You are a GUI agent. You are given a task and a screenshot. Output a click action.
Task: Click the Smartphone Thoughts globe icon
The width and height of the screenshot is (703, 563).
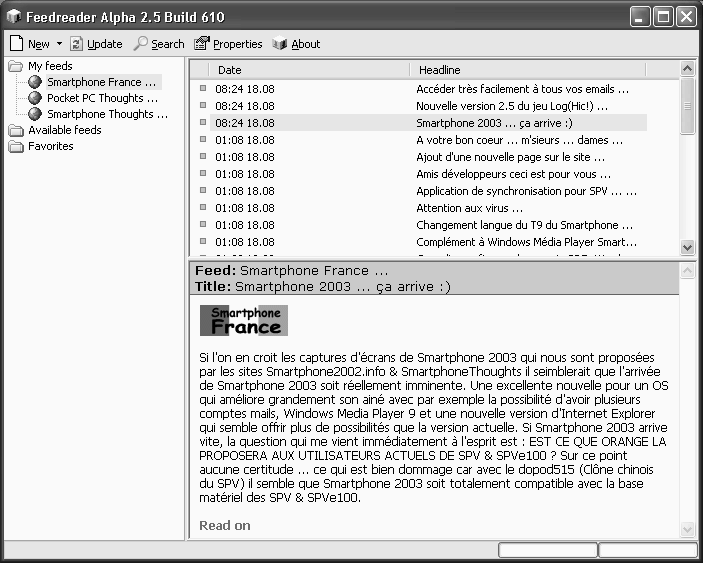click(x=35, y=114)
